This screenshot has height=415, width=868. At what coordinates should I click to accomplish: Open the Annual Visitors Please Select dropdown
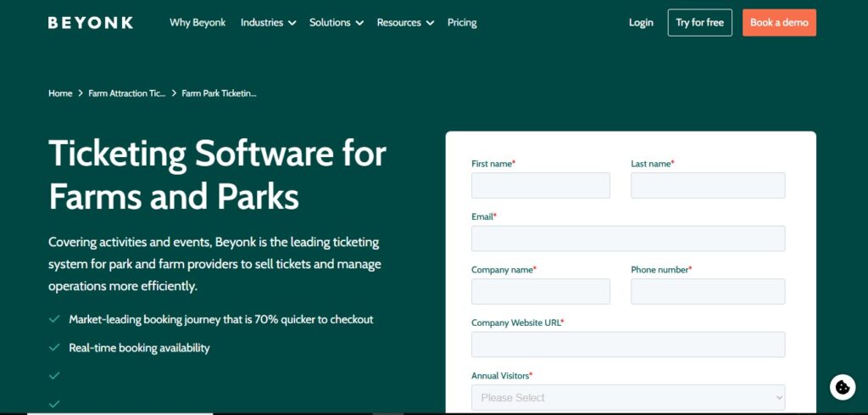pyautogui.click(x=628, y=398)
